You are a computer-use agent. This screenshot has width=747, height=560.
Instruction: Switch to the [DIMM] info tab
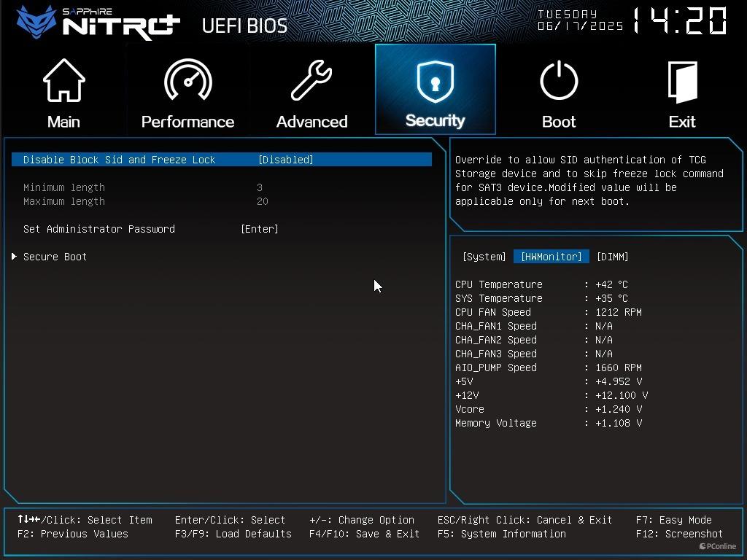coord(612,257)
